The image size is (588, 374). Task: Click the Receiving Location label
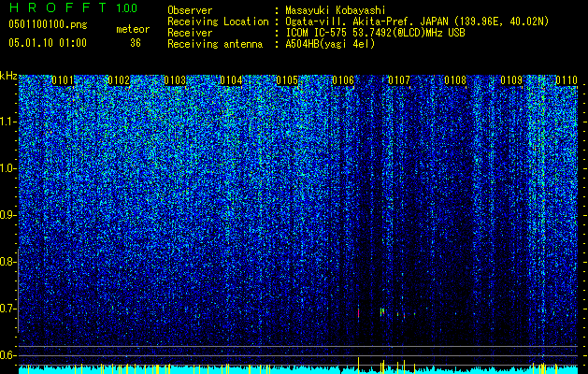pyautogui.click(x=218, y=22)
